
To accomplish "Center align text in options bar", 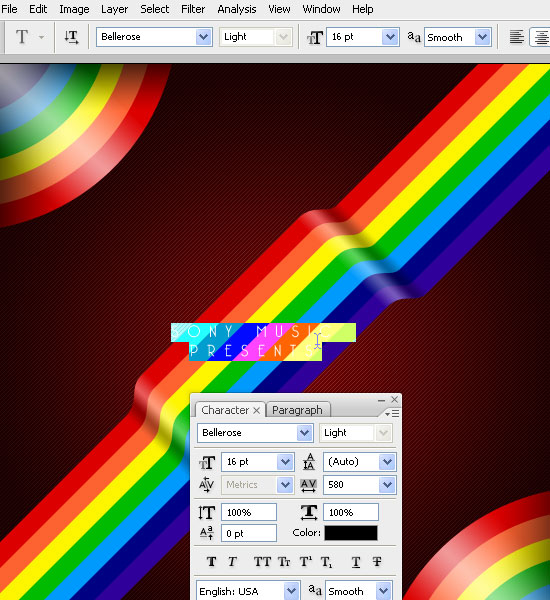I will coord(541,37).
